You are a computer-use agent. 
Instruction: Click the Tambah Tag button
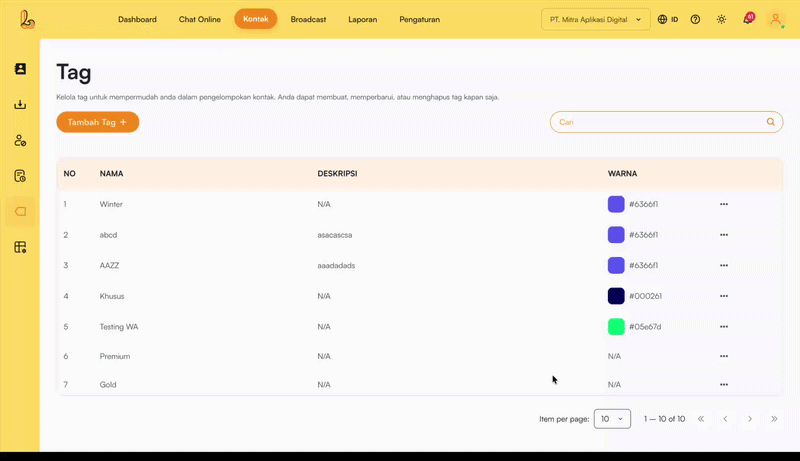tap(97, 122)
